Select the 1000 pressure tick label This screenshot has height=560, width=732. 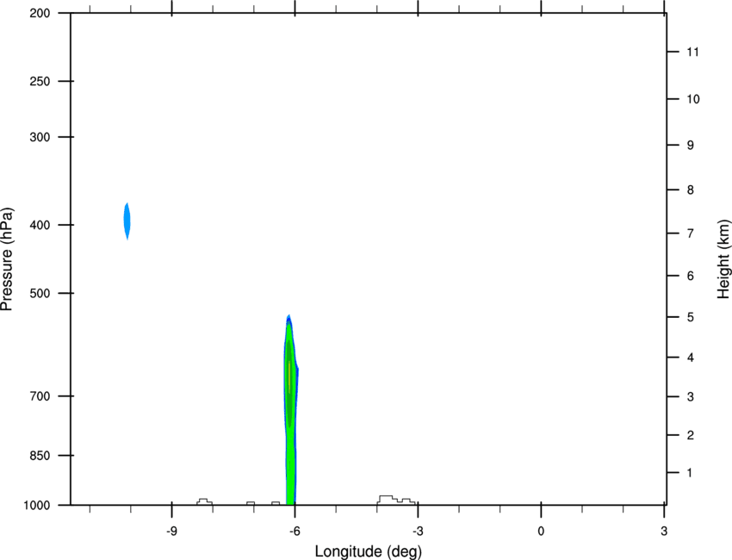pyautogui.click(x=37, y=506)
